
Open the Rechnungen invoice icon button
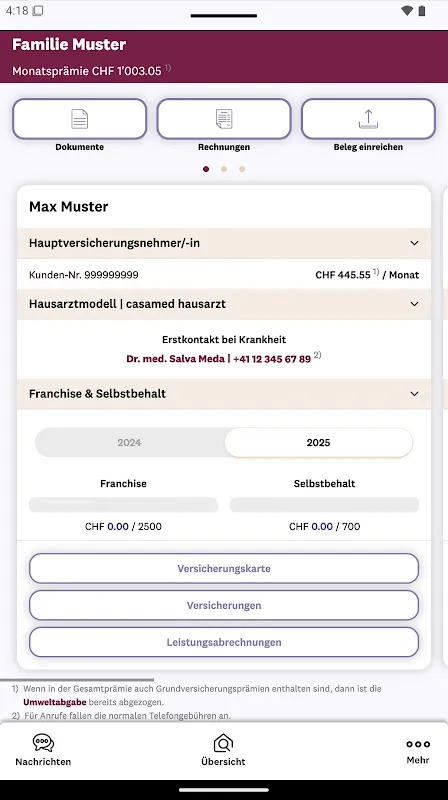224,119
